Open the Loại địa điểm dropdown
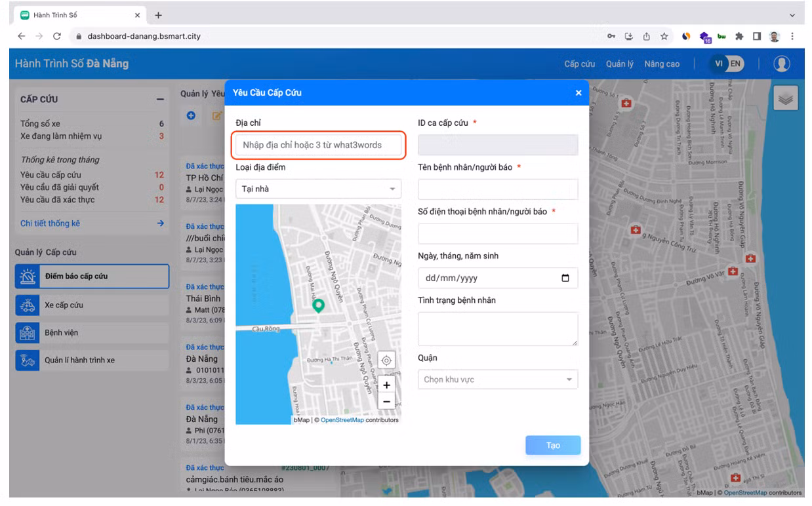This screenshot has height=506, width=812. 318,189
